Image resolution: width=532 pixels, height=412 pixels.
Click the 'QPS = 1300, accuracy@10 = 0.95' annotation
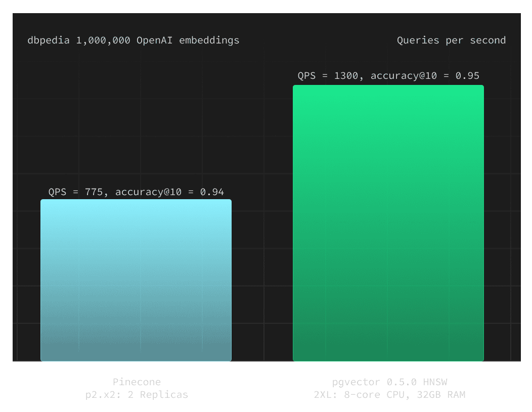click(388, 75)
